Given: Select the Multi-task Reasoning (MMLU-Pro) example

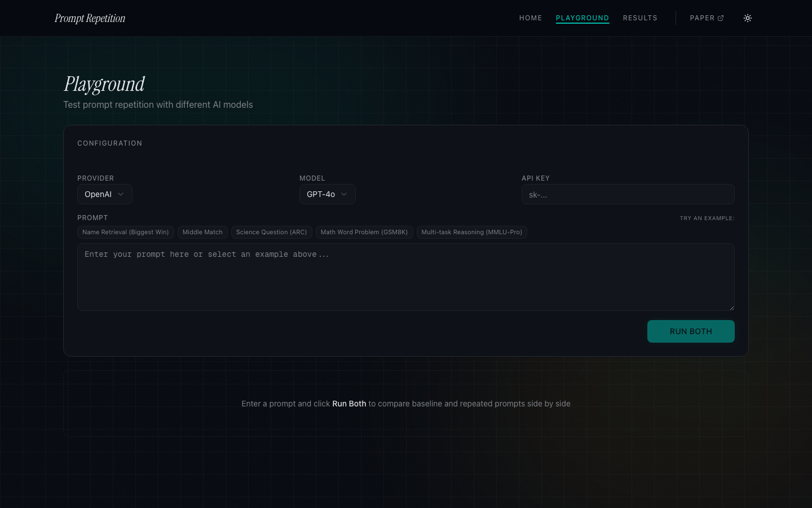Looking at the screenshot, I should [x=471, y=232].
